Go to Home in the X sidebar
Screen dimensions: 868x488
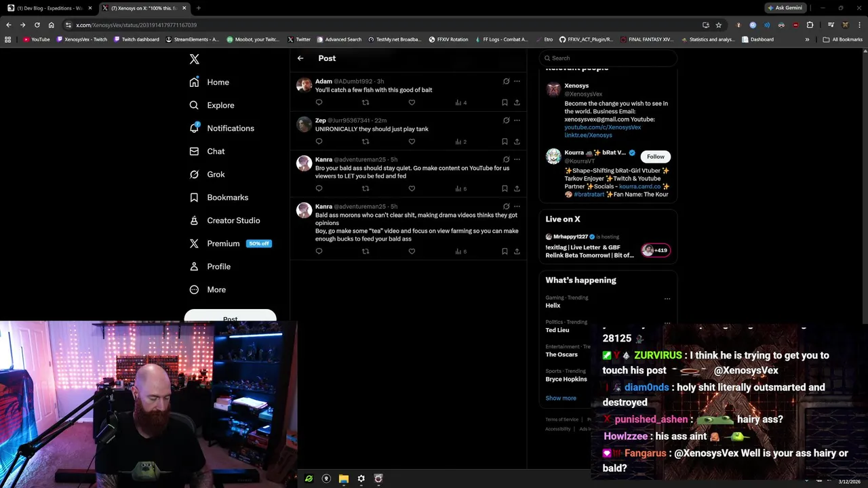tap(210, 82)
